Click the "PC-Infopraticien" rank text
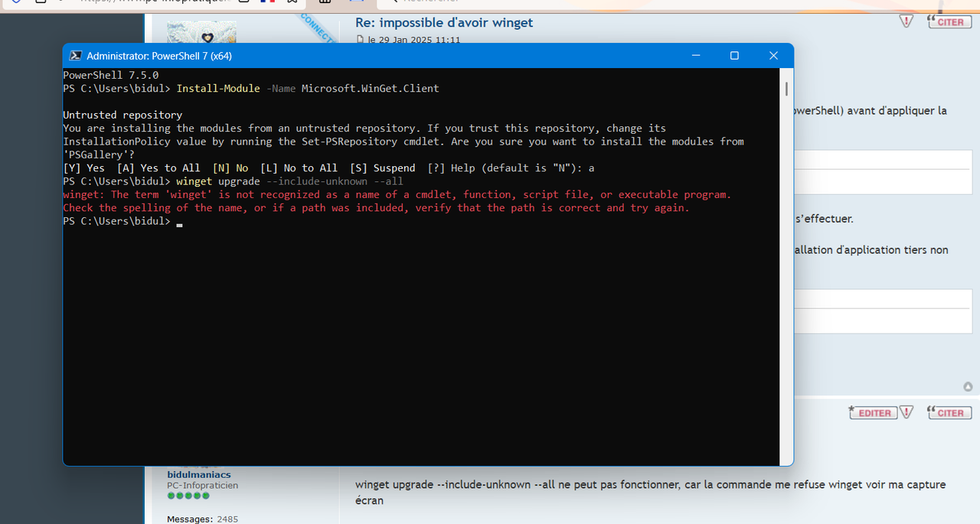Image resolution: width=980 pixels, height=524 pixels. click(x=203, y=485)
